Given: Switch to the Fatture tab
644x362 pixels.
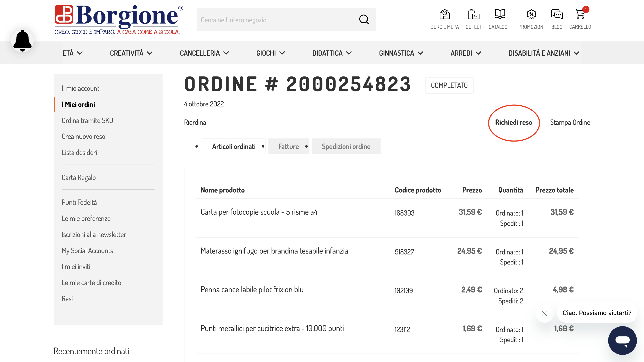Looking at the screenshot, I should (x=288, y=146).
